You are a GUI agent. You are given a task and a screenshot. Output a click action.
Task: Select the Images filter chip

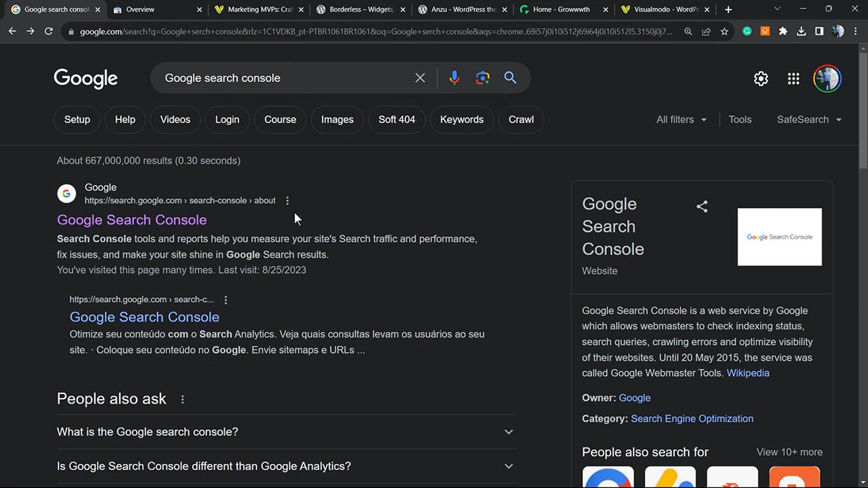337,120
